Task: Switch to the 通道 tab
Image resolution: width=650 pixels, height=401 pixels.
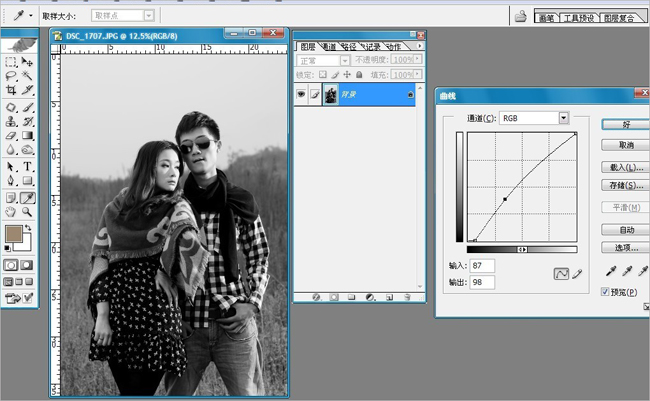Action: tap(330, 46)
